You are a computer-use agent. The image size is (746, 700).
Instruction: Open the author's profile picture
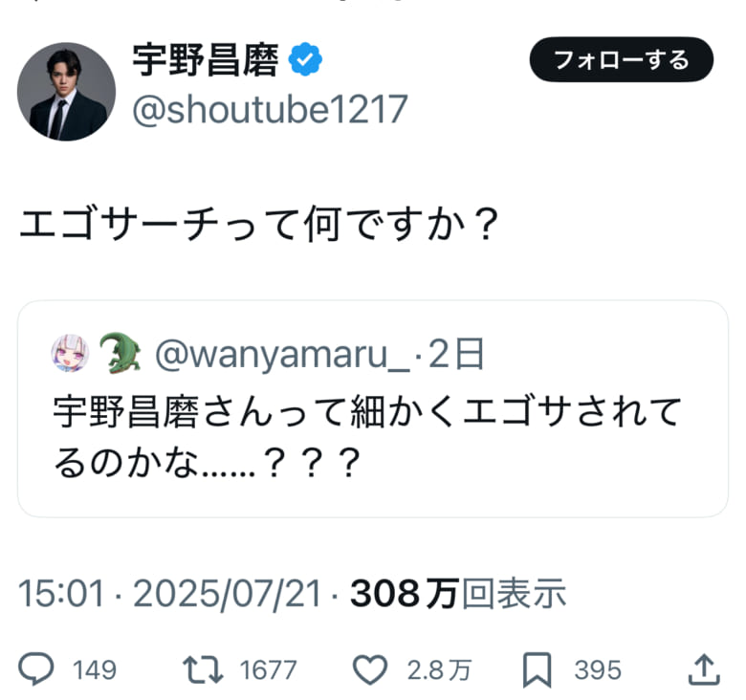pyautogui.click(x=67, y=92)
